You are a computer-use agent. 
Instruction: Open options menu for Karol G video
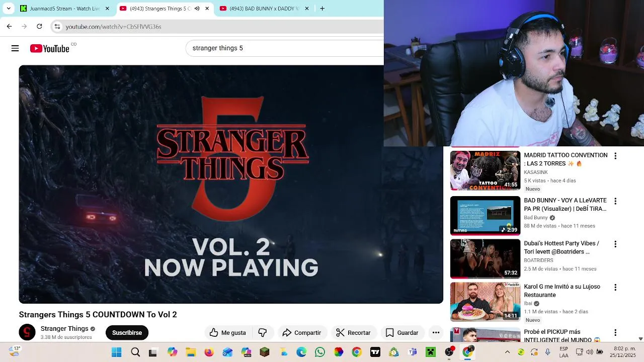click(615, 287)
